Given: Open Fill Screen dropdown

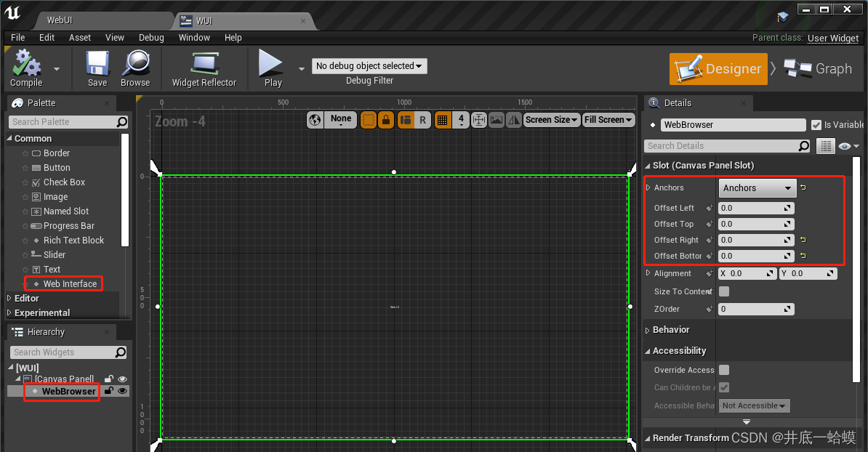Looking at the screenshot, I should click(608, 119).
